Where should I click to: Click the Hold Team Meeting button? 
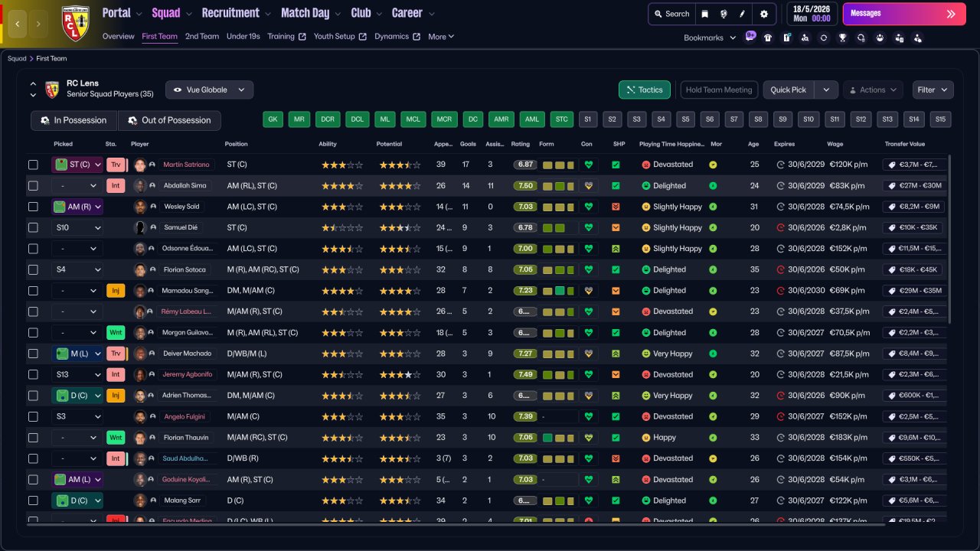click(x=719, y=90)
